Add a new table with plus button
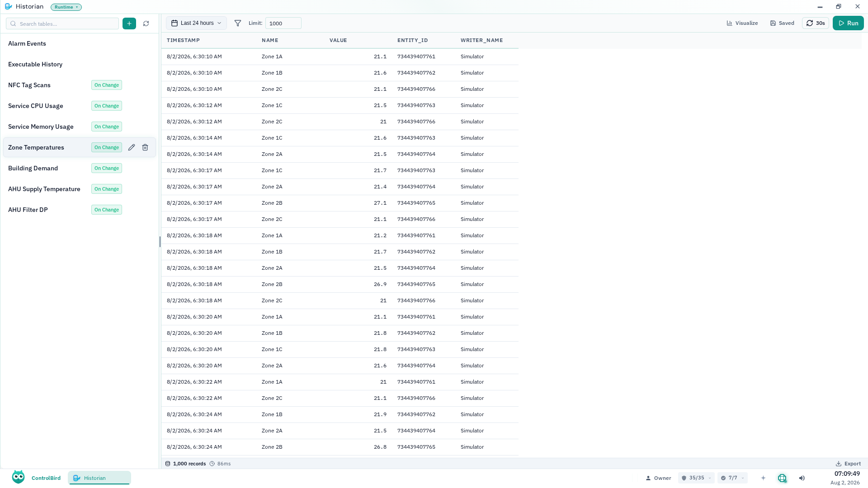Viewport: 868px width, 488px height. [129, 23]
